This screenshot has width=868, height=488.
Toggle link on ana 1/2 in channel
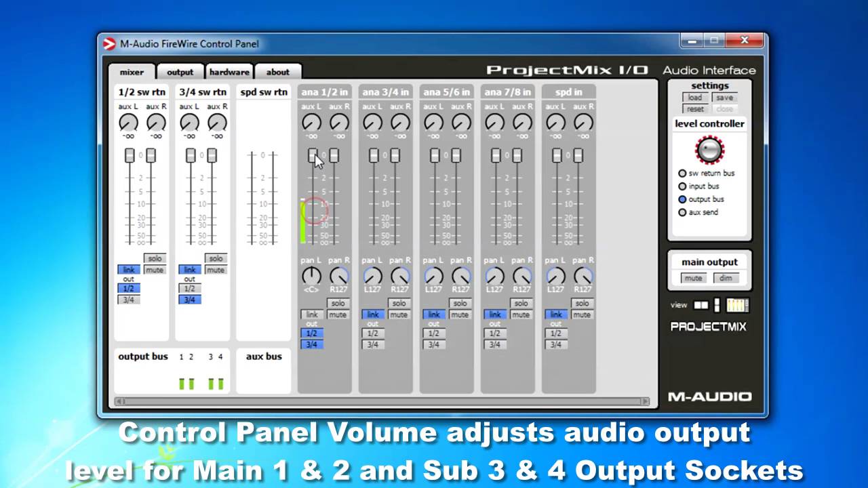point(311,314)
